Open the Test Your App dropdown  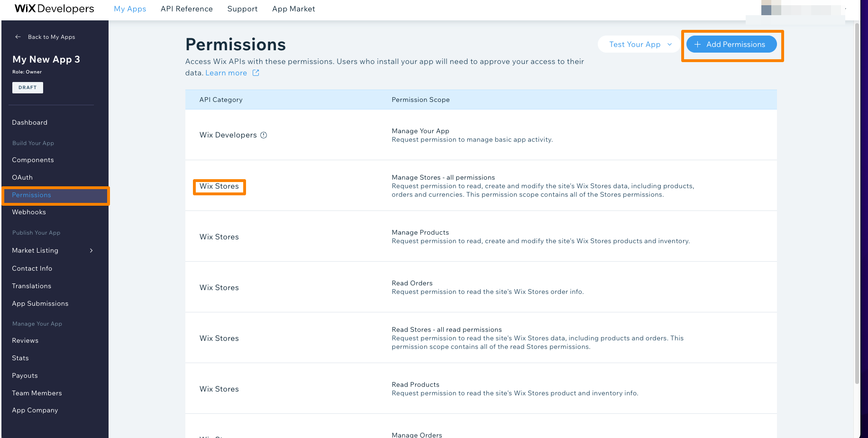tap(639, 45)
